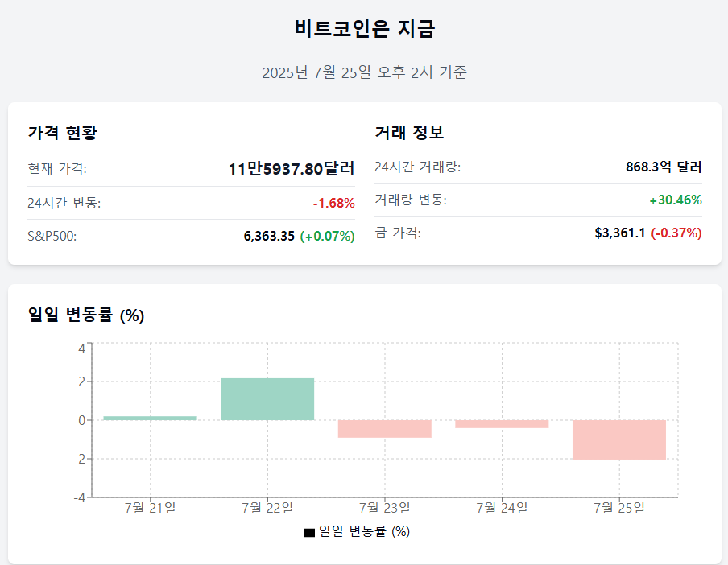Toggle the 일일 변동률 (%) legend swatch
This screenshot has width=728, height=565.
[309, 533]
